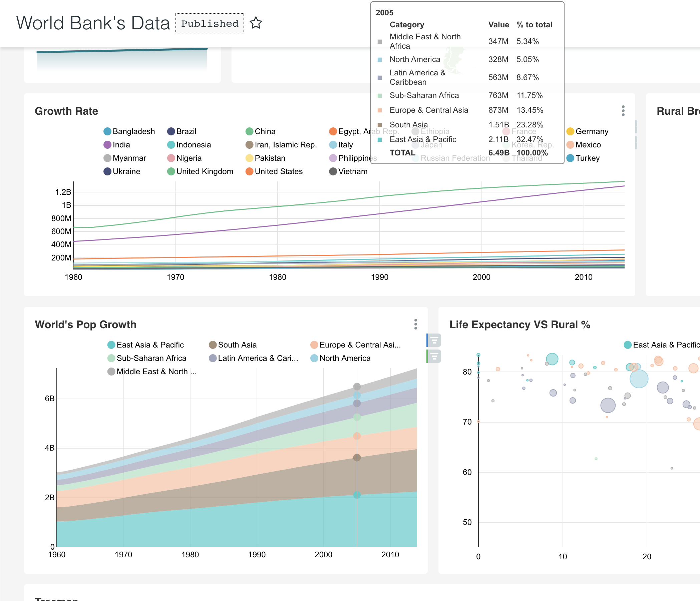700x601 pixels.
Task: Click the Published status badge
Action: [x=210, y=23]
